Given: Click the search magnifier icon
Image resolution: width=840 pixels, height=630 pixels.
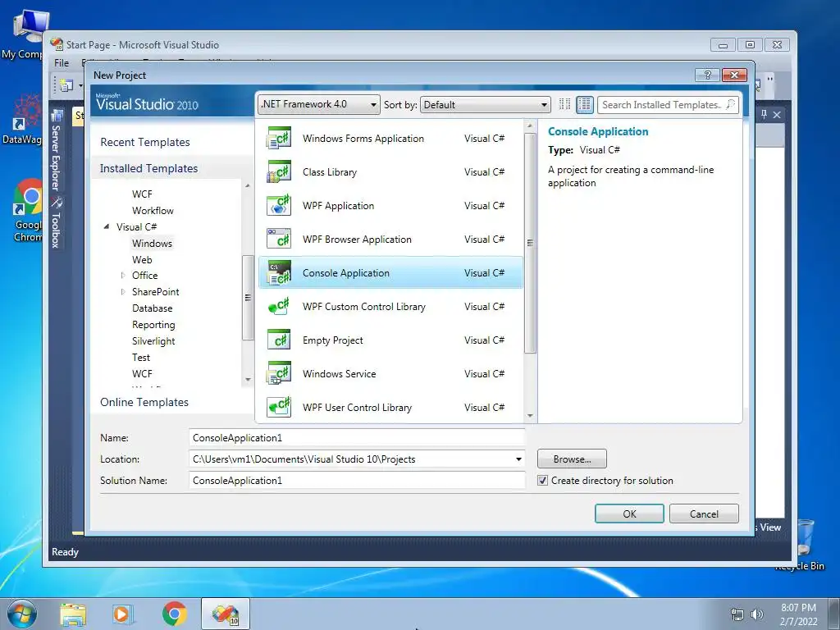Looking at the screenshot, I should tap(731, 104).
